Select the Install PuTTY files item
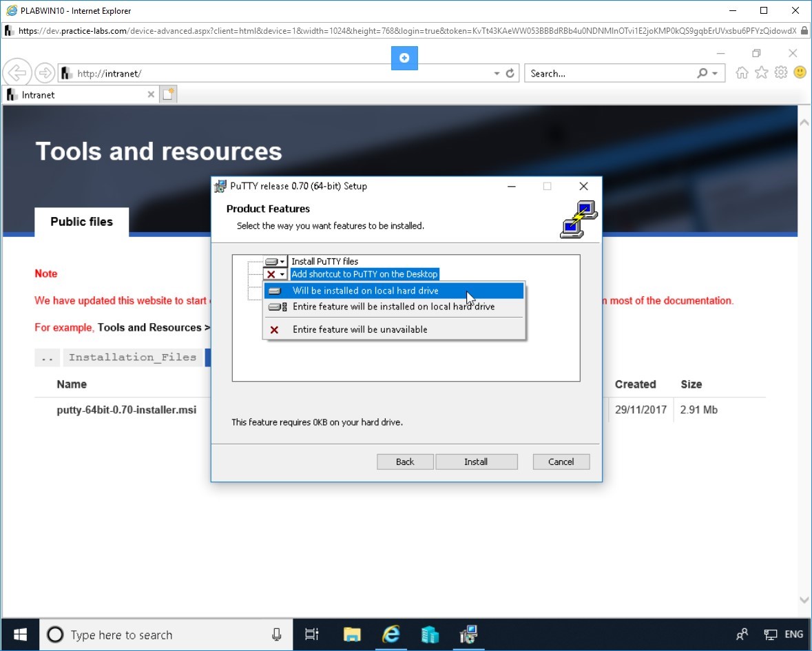812x651 pixels. [x=324, y=262]
